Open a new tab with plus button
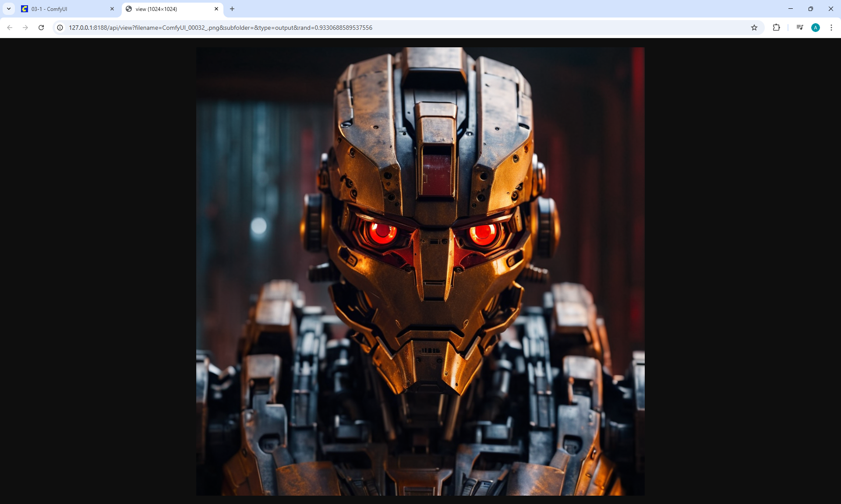 (x=232, y=9)
